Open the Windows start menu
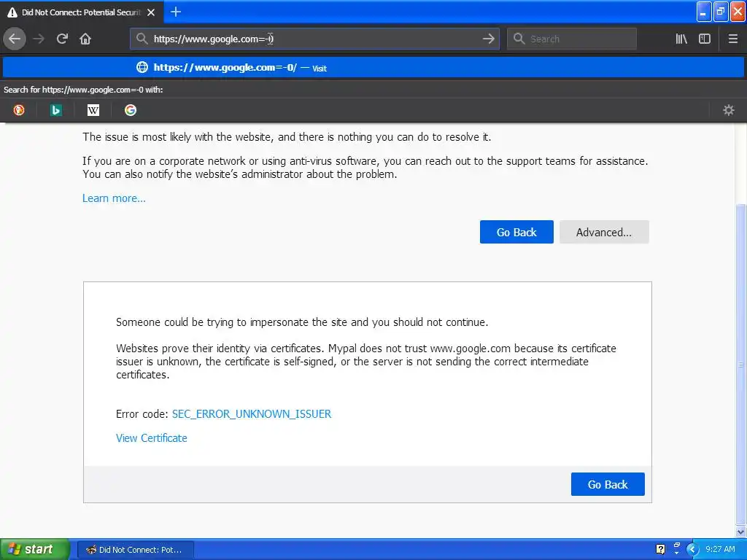The width and height of the screenshot is (747, 560). (x=35, y=550)
